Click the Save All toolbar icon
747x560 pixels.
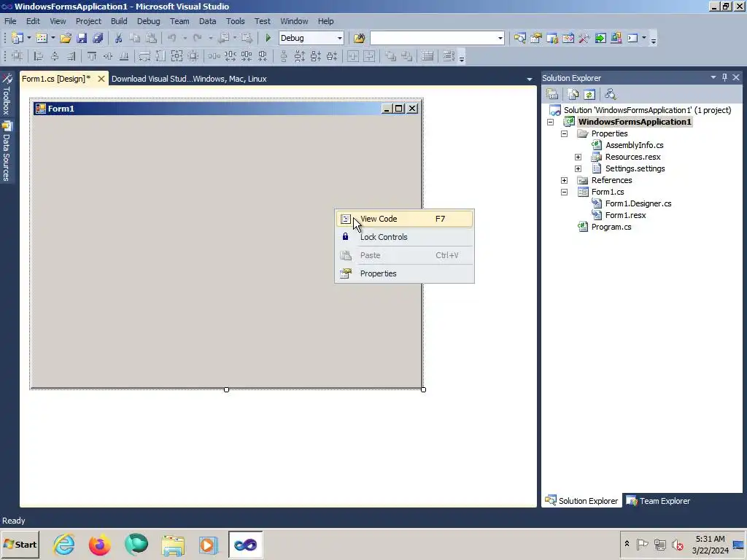coord(98,38)
